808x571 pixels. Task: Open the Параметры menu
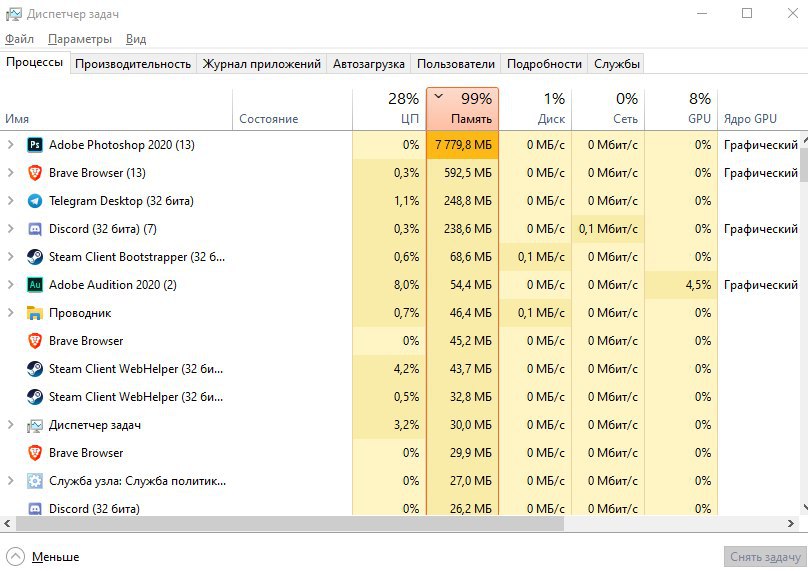pos(80,39)
